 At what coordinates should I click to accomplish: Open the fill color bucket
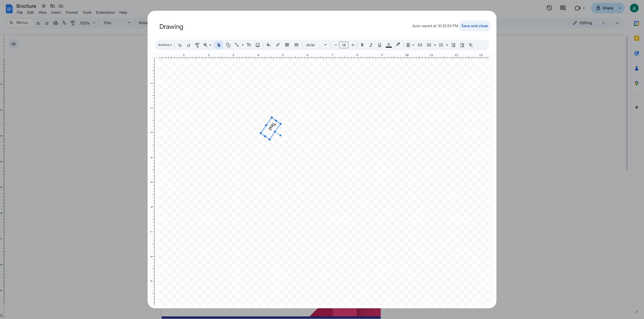[268, 45]
